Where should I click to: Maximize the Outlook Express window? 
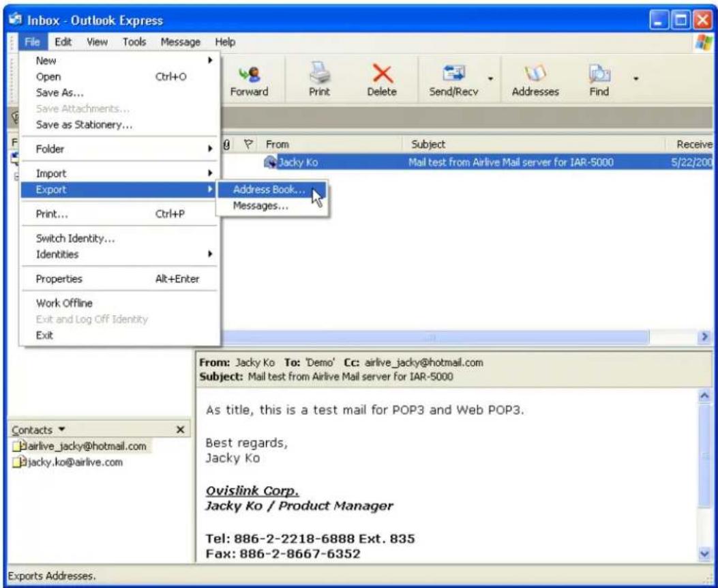681,20
